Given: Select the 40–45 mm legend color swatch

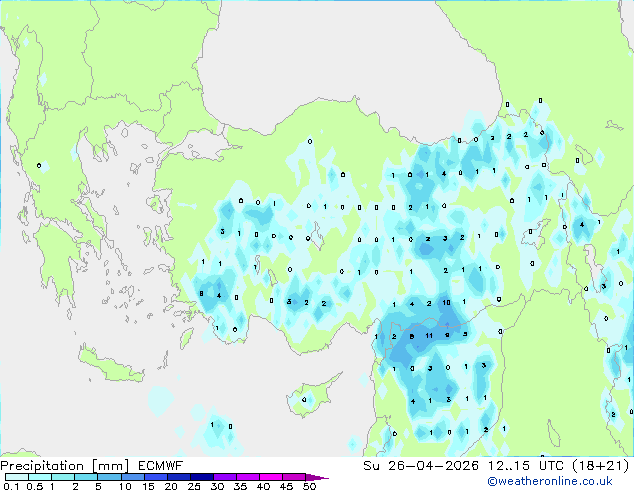Looking at the screenshot, I should click(271, 477).
